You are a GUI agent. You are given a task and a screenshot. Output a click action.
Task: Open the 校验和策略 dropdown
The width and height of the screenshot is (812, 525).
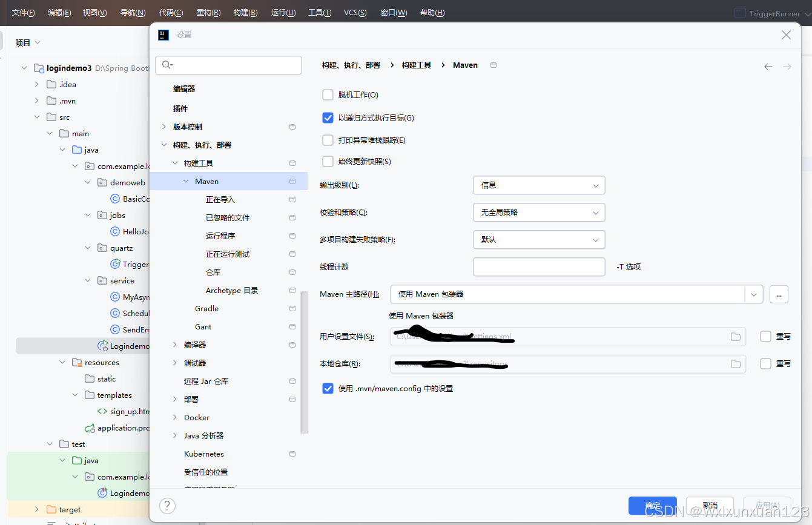(539, 213)
